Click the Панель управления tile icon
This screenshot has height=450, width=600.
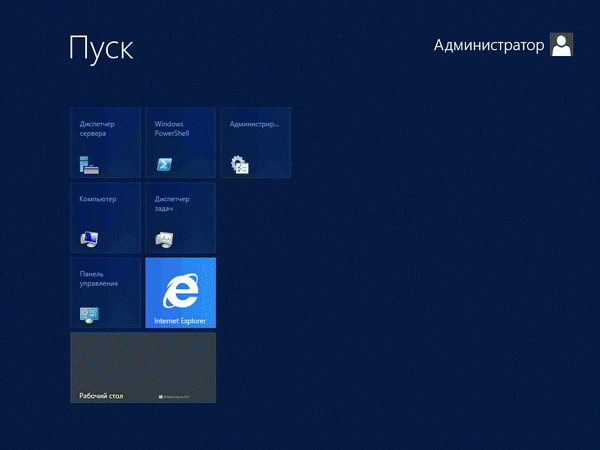[x=90, y=314]
